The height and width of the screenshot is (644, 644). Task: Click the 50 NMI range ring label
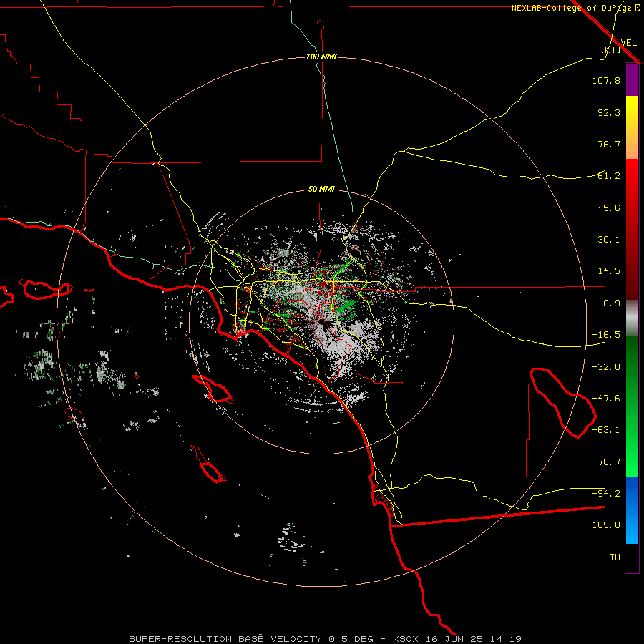pyautogui.click(x=321, y=190)
